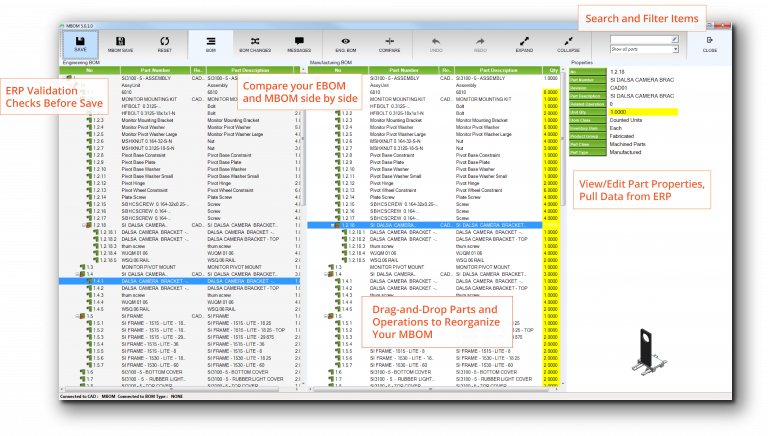Open the 'Show all parts' filter dropdown
The image size is (768, 436).
(x=644, y=49)
